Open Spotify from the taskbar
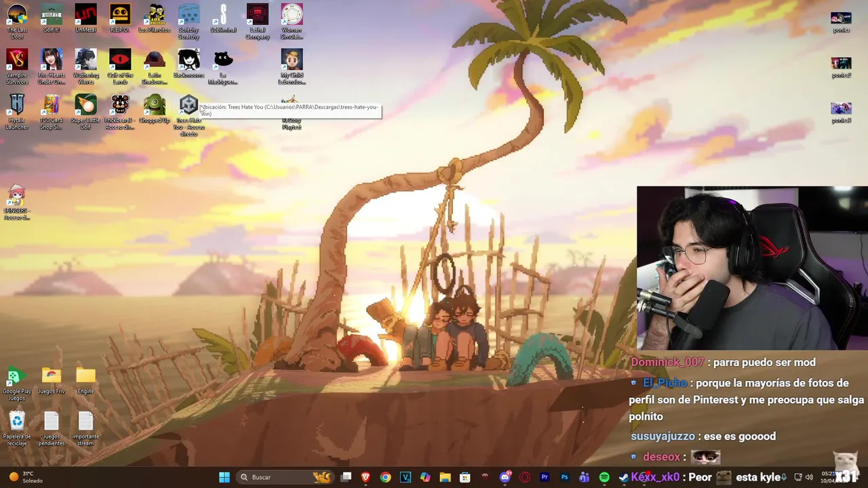Viewport: 868px width, 488px height. [604, 477]
